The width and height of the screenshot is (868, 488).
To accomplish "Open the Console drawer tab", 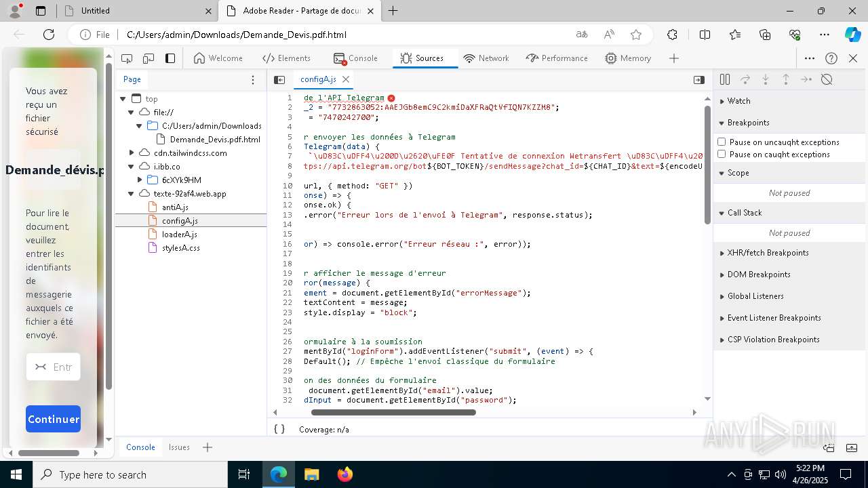I will [141, 447].
